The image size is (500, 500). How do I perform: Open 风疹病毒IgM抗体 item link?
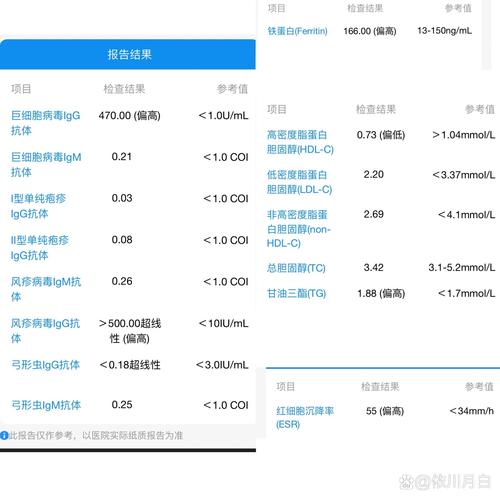46,289
